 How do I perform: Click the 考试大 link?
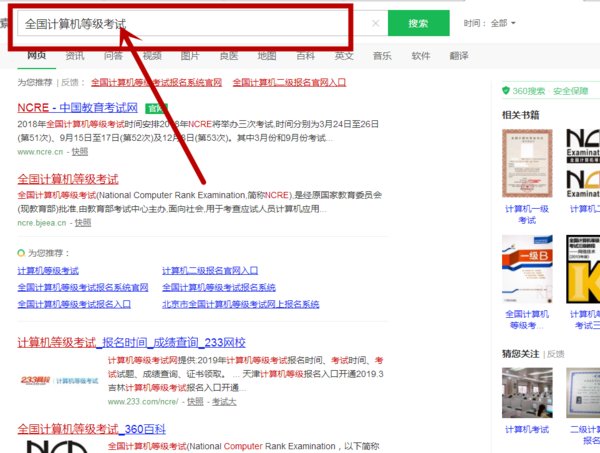coord(224,402)
